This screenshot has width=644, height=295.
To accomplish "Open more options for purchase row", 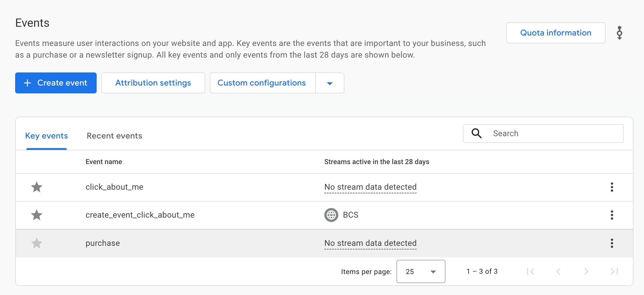I will pos(612,243).
